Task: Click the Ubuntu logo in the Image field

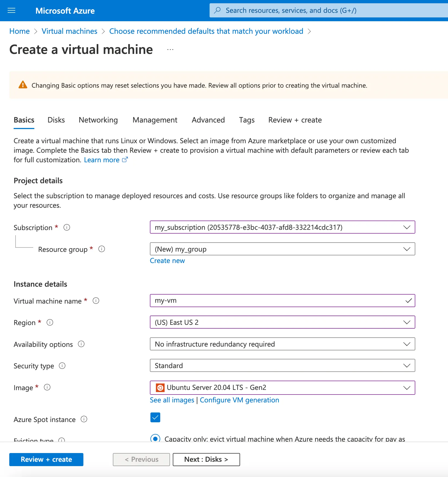Action: click(x=160, y=387)
